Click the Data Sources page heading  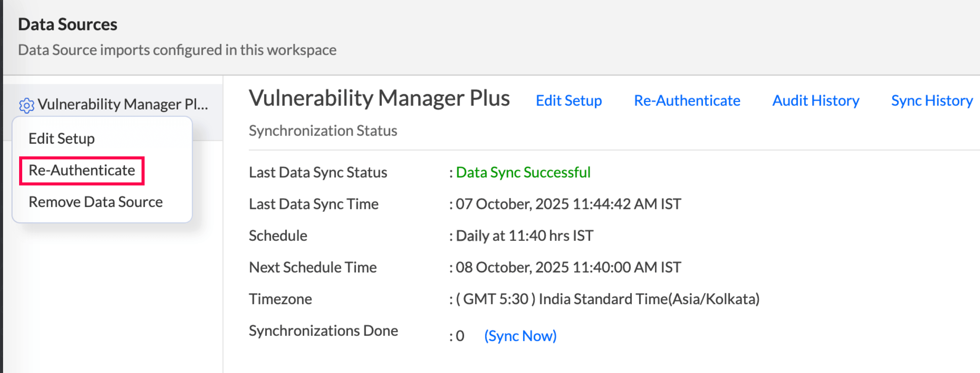pyautogui.click(x=68, y=25)
